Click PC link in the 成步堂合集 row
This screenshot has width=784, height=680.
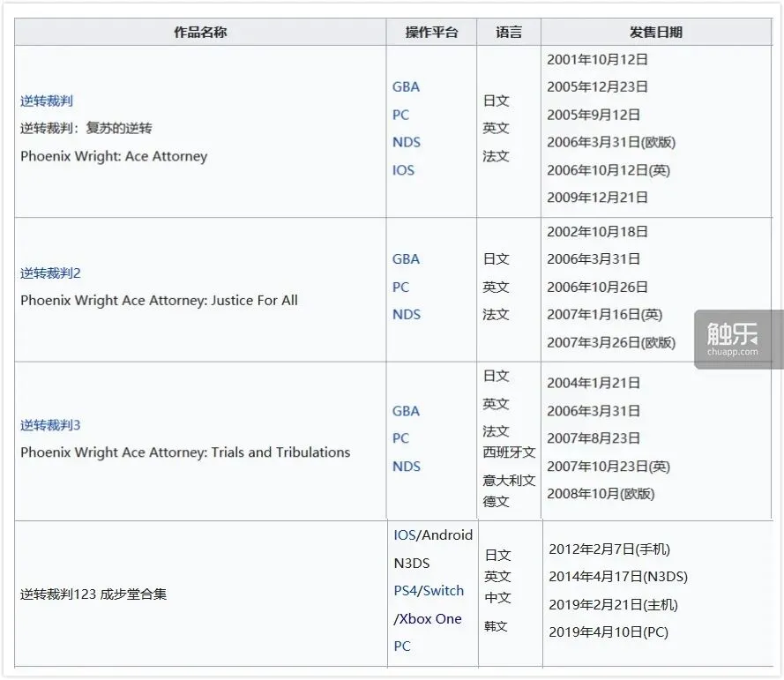[x=402, y=646]
